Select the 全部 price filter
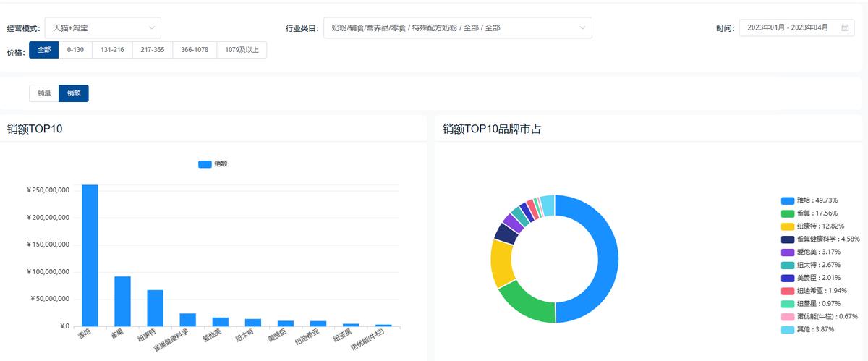This screenshot has width=868, height=361. pos(44,50)
